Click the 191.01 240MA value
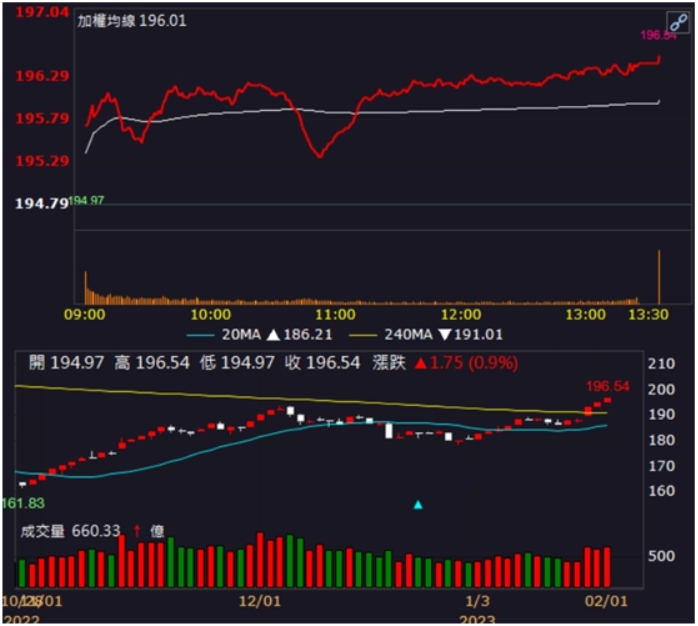 click(x=479, y=334)
